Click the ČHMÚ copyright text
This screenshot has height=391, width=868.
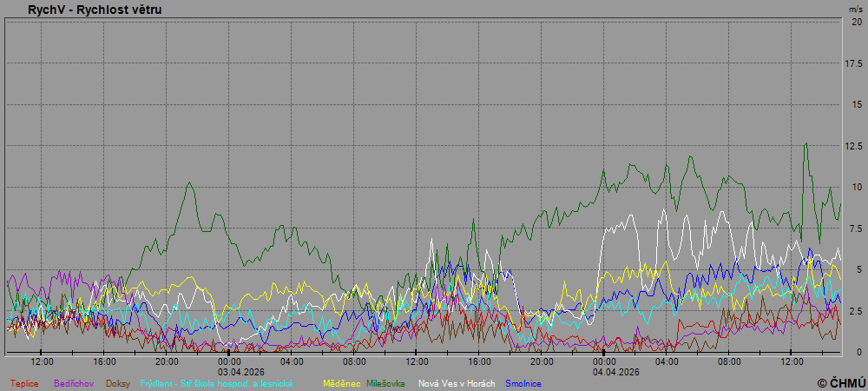point(840,383)
